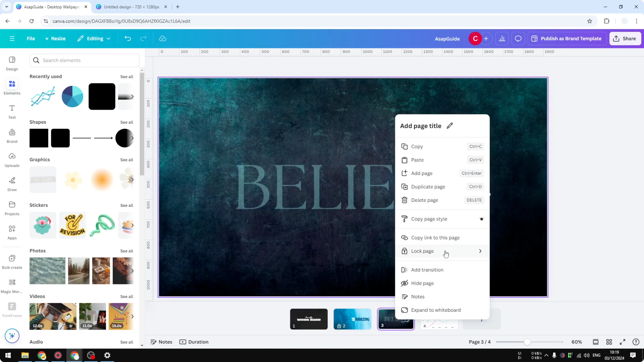Open See all for Stickers
The image size is (644, 362).
point(127,205)
